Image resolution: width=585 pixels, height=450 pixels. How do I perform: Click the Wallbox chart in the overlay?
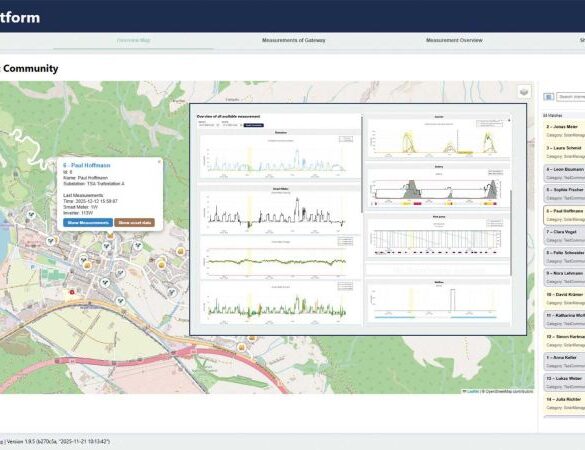tap(438, 302)
